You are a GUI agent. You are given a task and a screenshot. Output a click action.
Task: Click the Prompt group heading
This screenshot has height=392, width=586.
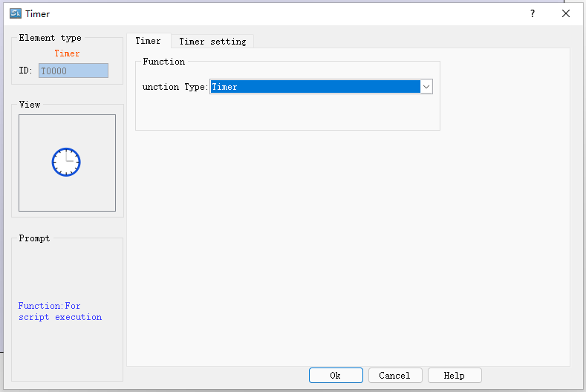pyautogui.click(x=34, y=238)
